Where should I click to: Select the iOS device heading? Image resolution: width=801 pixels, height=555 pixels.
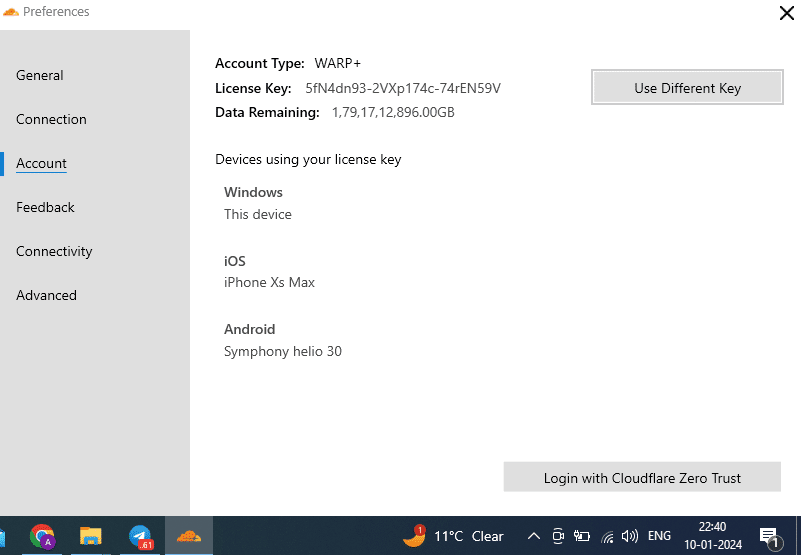234,261
